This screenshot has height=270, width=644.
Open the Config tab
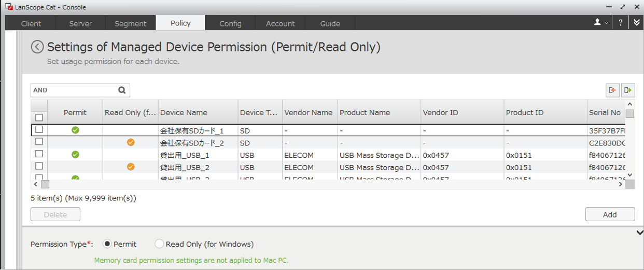[230, 23]
